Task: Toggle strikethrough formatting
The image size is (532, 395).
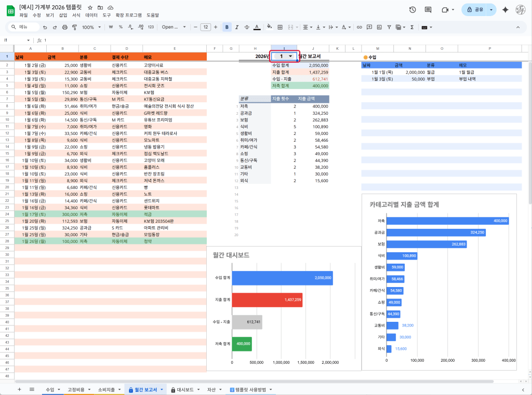Action: pyautogui.click(x=247, y=27)
